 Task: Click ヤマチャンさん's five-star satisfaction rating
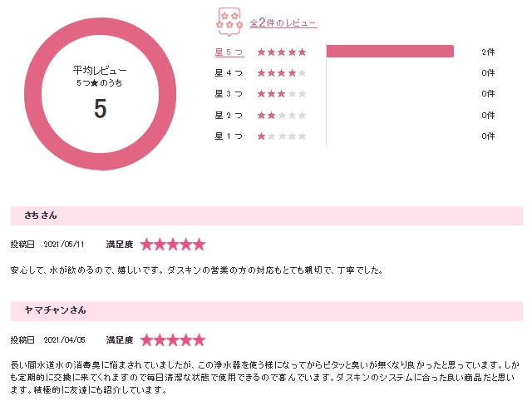(x=172, y=339)
